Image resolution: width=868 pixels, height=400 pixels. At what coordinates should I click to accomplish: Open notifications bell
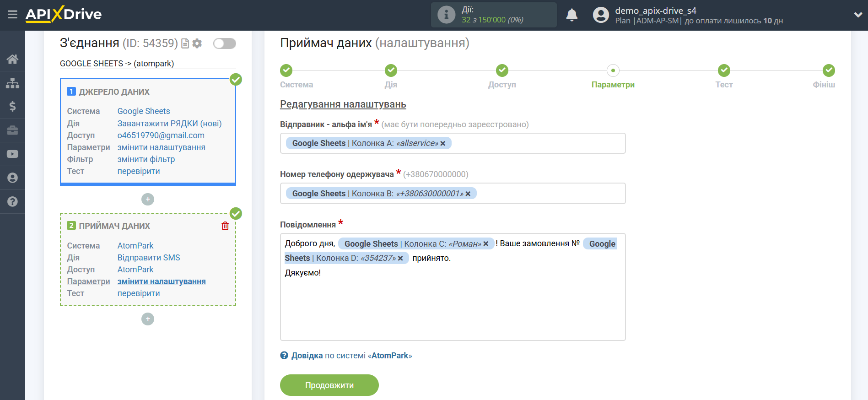point(571,15)
